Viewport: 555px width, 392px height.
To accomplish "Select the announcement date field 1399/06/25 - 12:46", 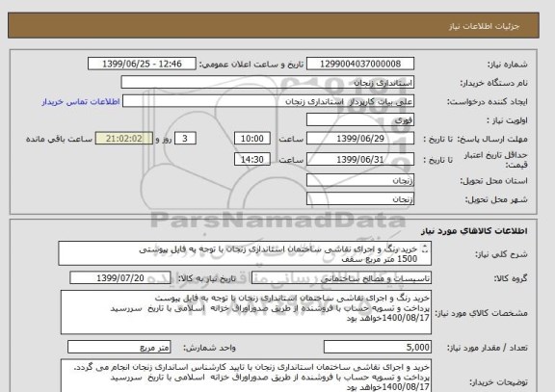I will (142, 64).
